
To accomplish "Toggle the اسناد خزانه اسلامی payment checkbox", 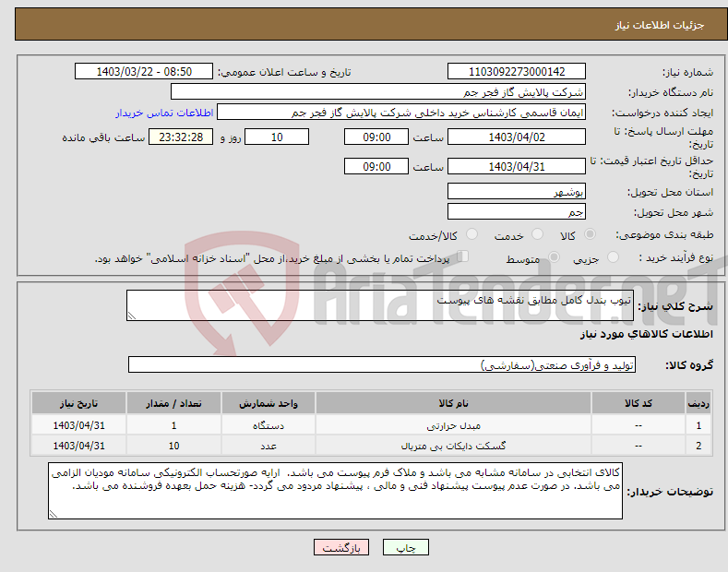I will [x=462, y=256].
